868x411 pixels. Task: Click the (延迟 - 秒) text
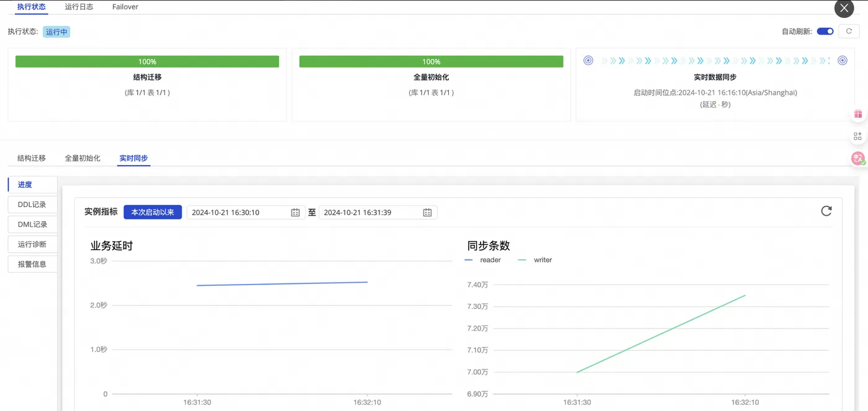(x=715, y=104)
